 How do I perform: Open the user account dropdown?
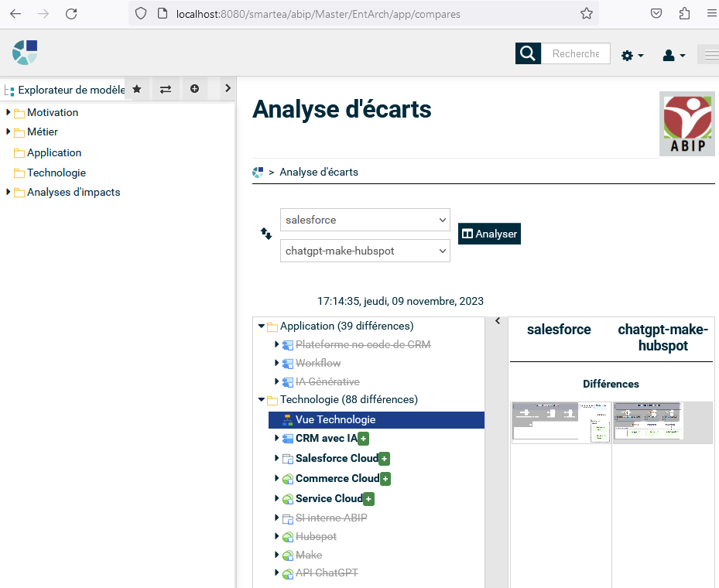click(673, 56)
